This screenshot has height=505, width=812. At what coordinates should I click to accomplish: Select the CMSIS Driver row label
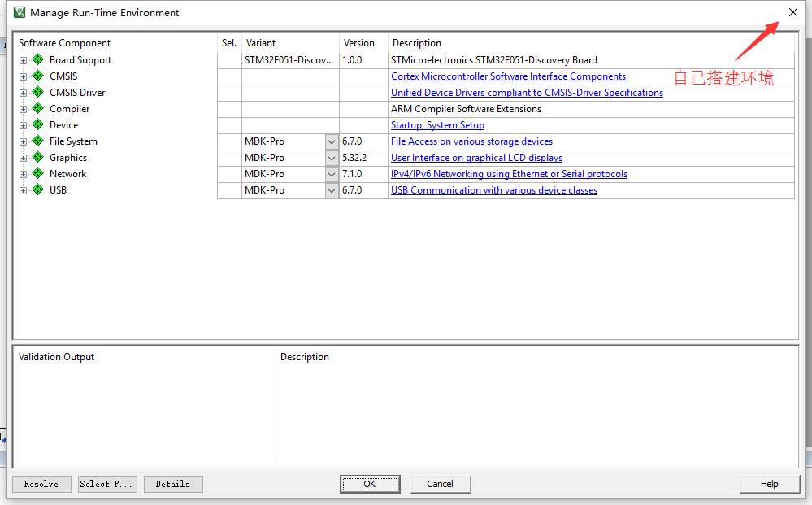[77, 92]
